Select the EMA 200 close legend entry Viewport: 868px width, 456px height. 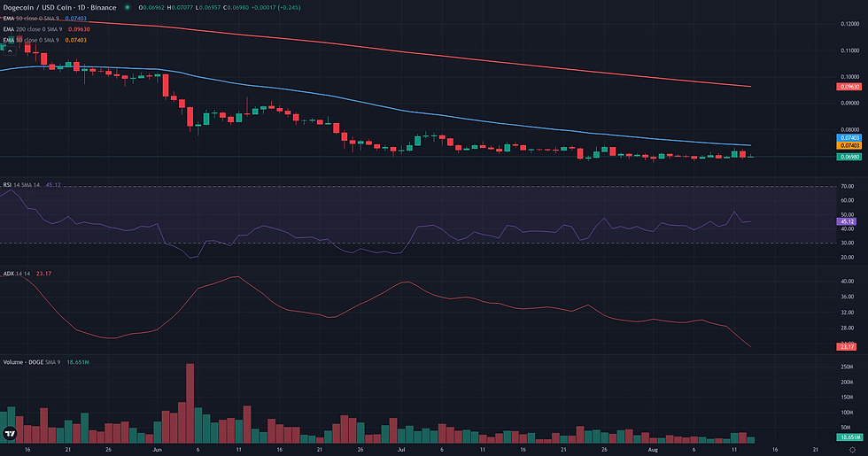click(x=46, y=28)
